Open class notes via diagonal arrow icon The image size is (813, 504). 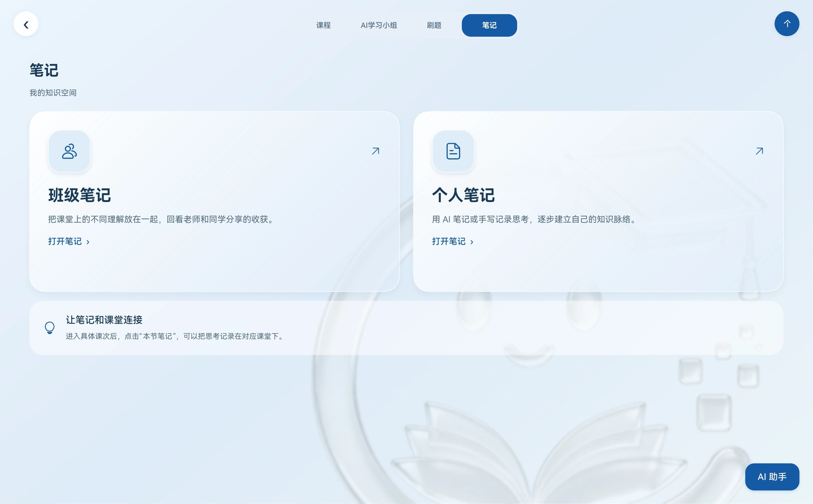click(376, 151)
